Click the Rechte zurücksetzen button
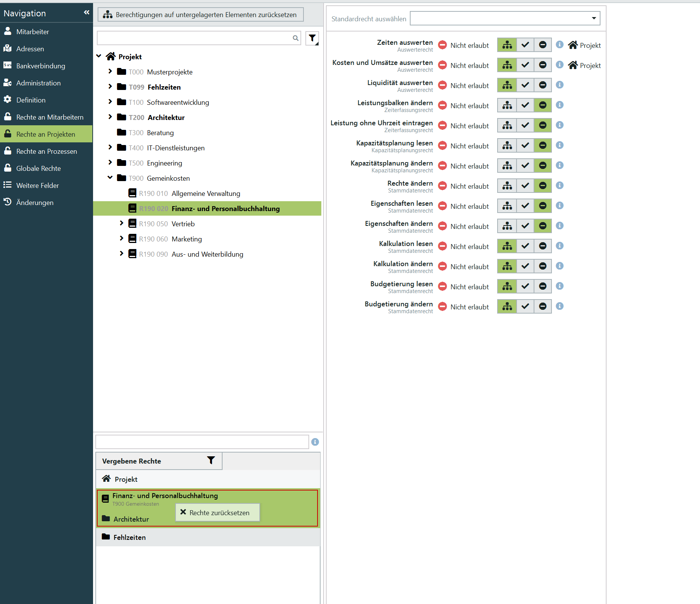This screenshot has width=700, height=604. [218, 513]
